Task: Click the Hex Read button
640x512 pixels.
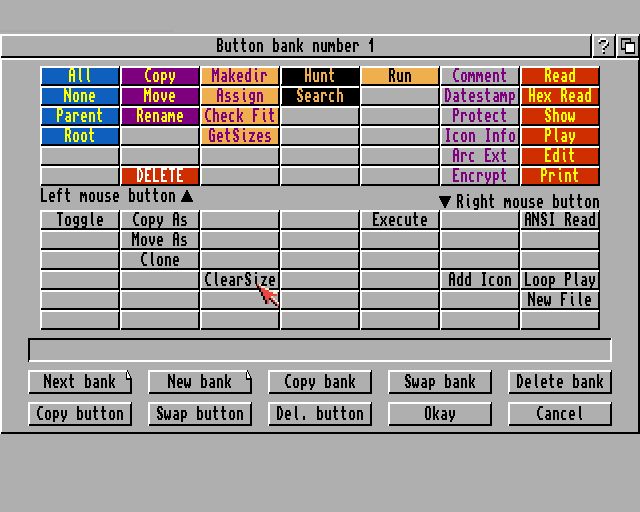Action: coord(560,96)
